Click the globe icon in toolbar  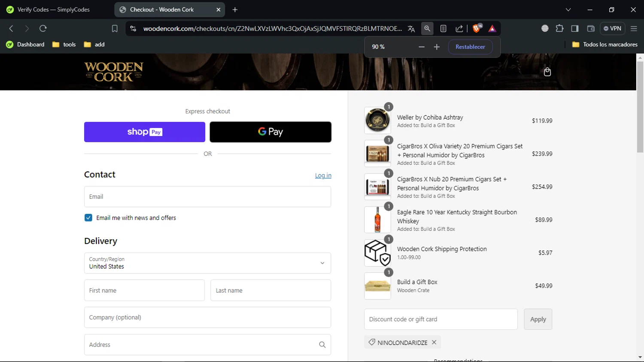(x=545, y=28)
